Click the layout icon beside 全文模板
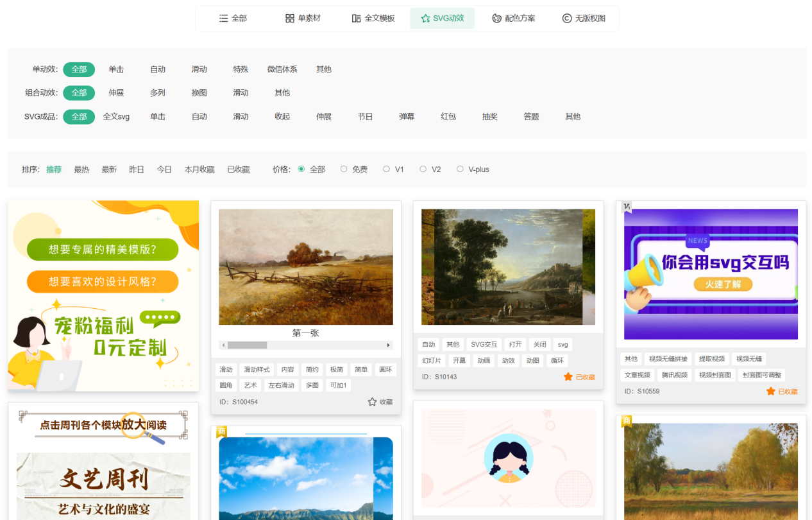Viewport: 812px width, 520px height. (357, 19)
